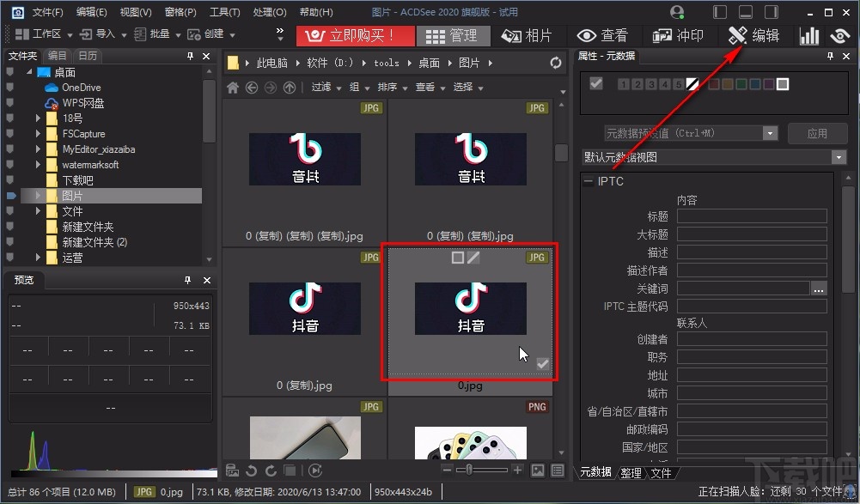Toggle the selection checkbox on 0.jpg thumbnail
Image resolution: width=860 pixels, height=504 pixels.
pyautogui.click(x=542, y=363)
